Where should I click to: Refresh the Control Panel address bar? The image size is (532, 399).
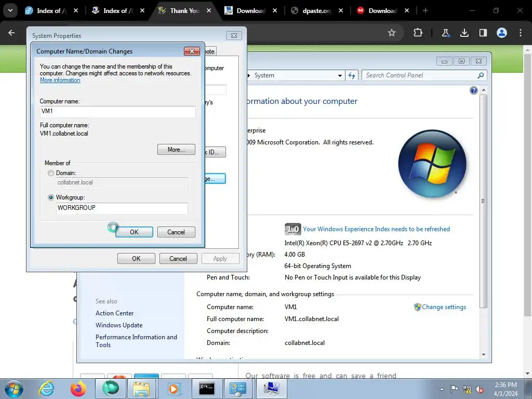coord(352,75)
